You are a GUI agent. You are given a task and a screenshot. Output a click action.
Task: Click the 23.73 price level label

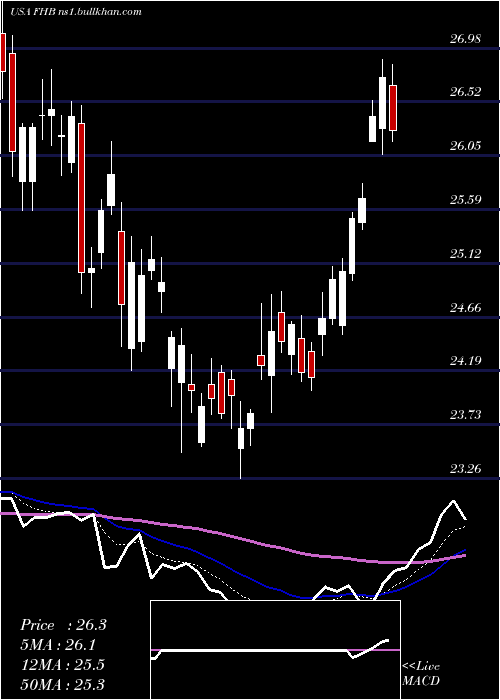pos(465,415)
